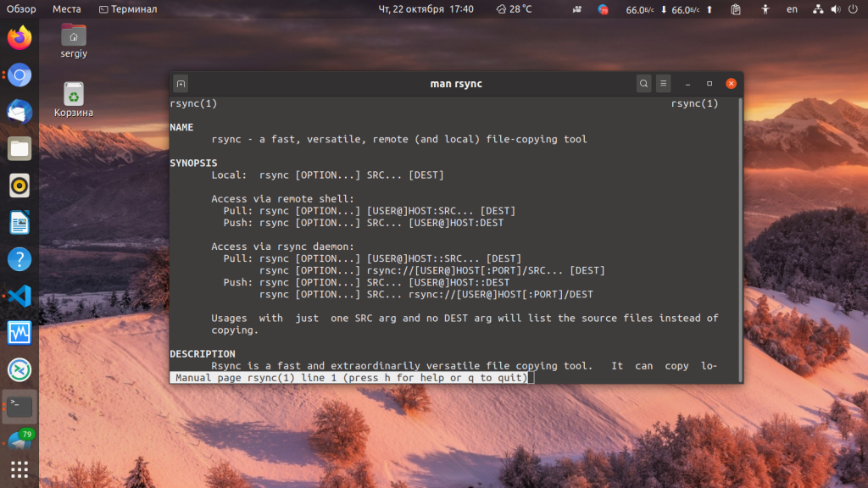Open Chromium browser in the dock
This screenshot has width=868, height=488.
click(19, 75)
